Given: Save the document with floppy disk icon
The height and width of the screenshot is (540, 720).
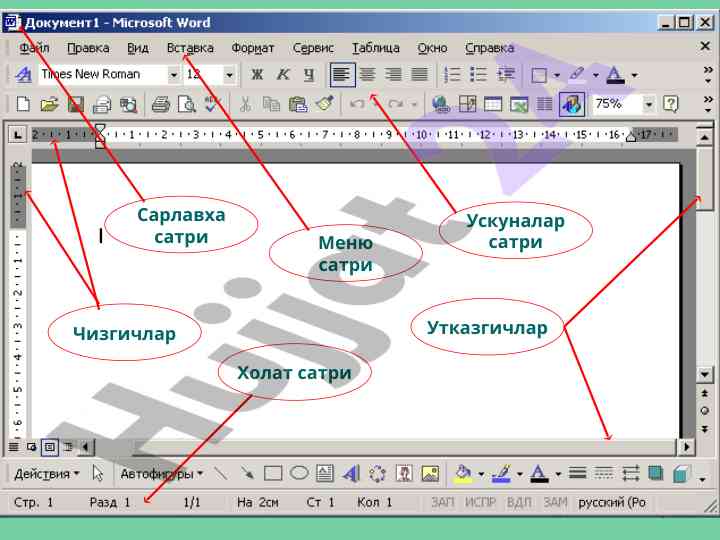Looking at the screenshot, I should click(76, 104).
